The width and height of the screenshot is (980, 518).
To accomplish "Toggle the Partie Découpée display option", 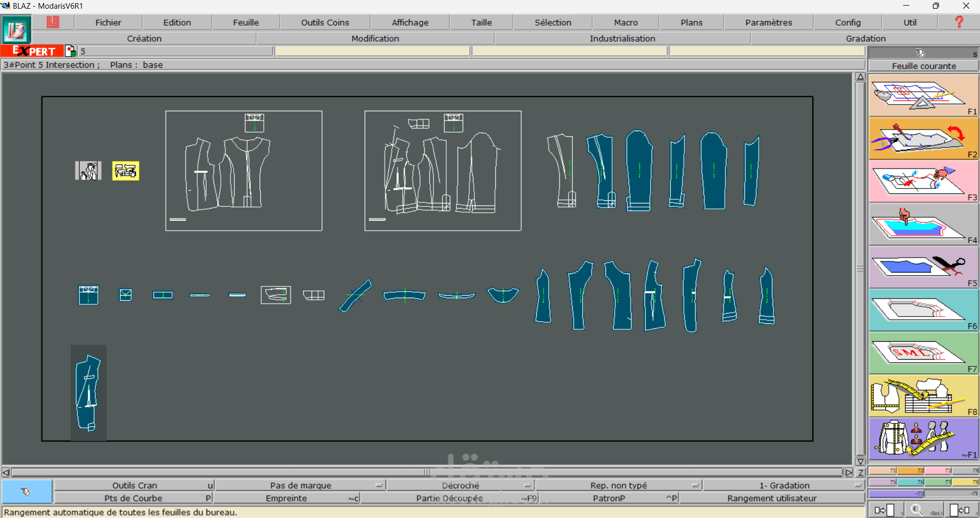I will pyautogui.click(x=449, y=498).
